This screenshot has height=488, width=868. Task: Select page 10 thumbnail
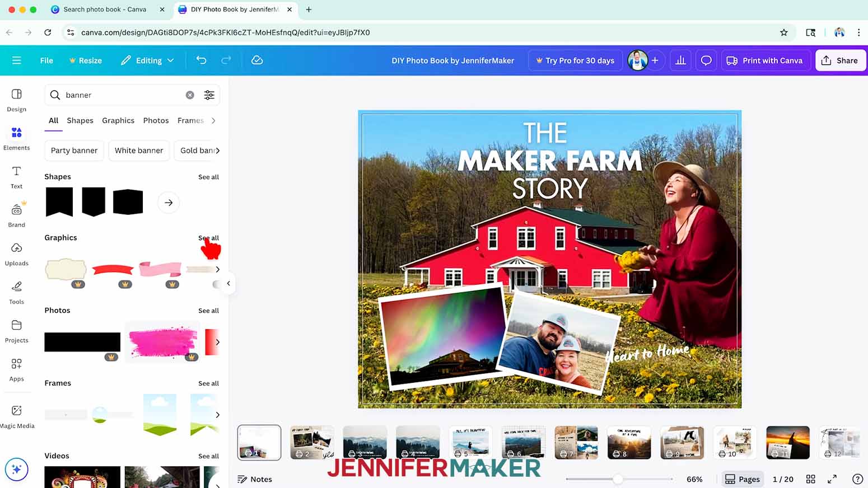point(735,442)
